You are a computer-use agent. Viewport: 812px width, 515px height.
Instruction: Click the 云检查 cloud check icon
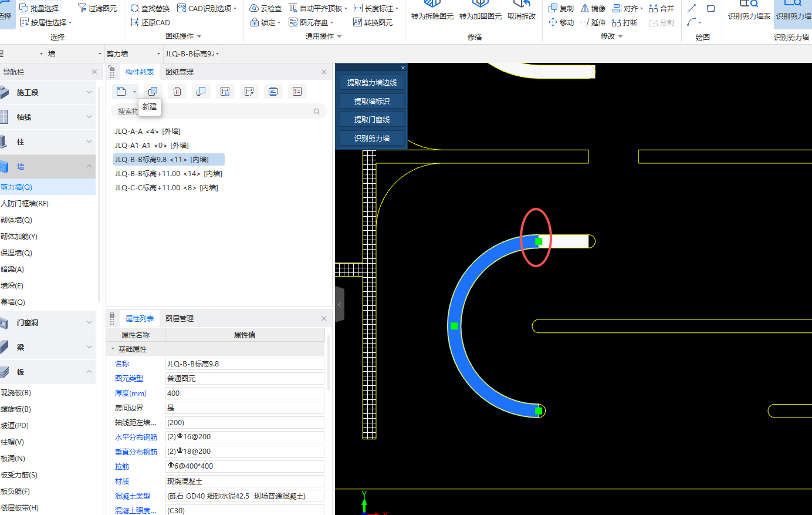coord(265,8)
